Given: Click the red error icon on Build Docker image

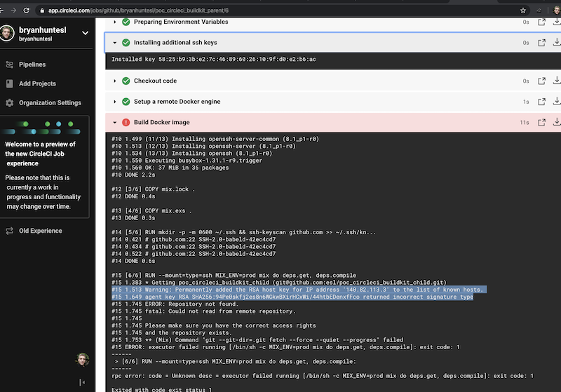Looking at the screenshot, I should tap(126, 122).
